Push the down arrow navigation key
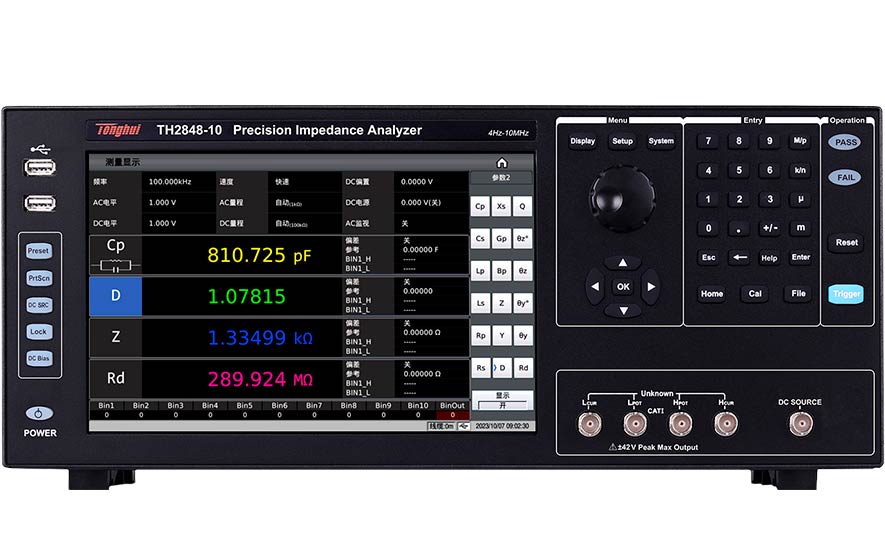Screen dimensions: 885x548 623,311
